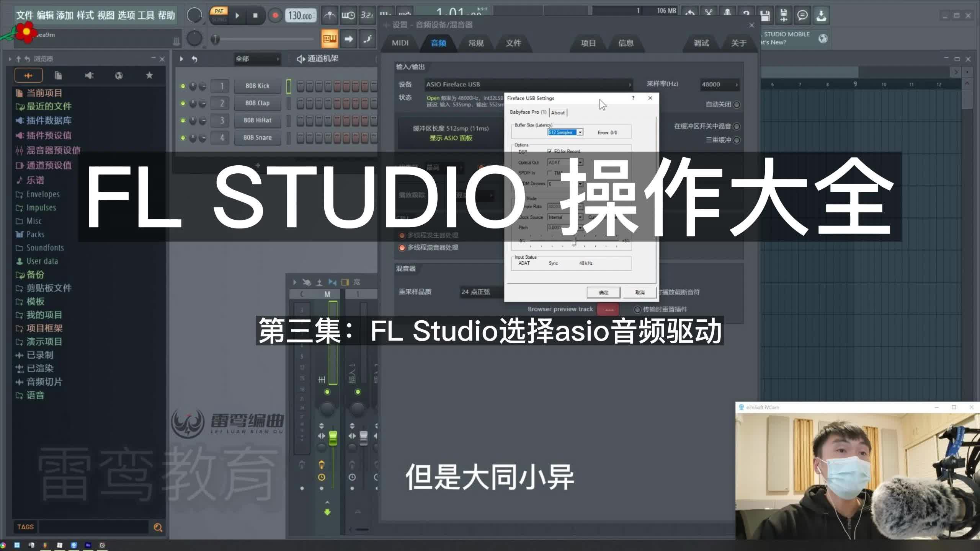Open the sample rate 48000 dropdown
Image resolution: width=980 pixels, height=551 pixels.
pos(720,84)
